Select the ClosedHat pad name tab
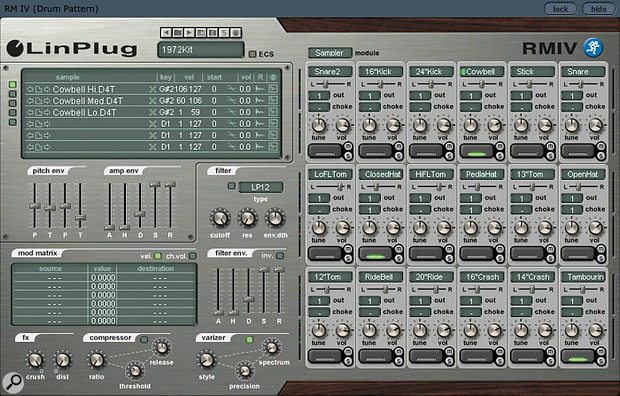 coord(381,174)
